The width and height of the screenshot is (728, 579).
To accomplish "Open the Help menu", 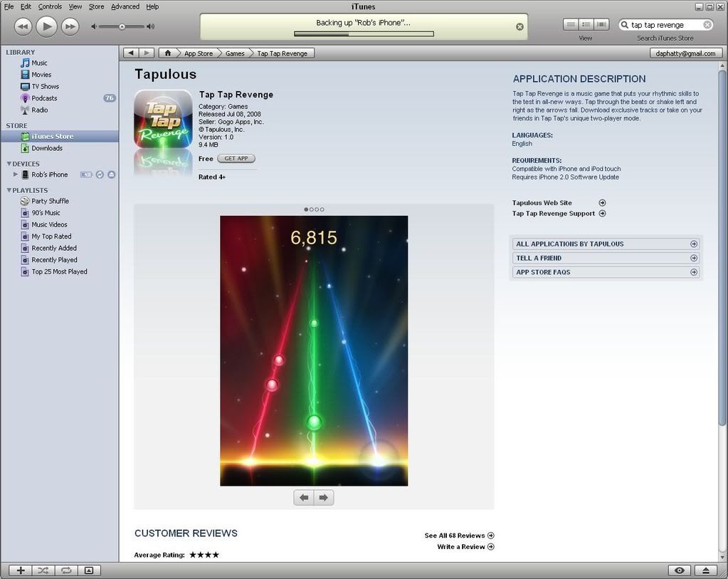I will click(x=152, y=6).
